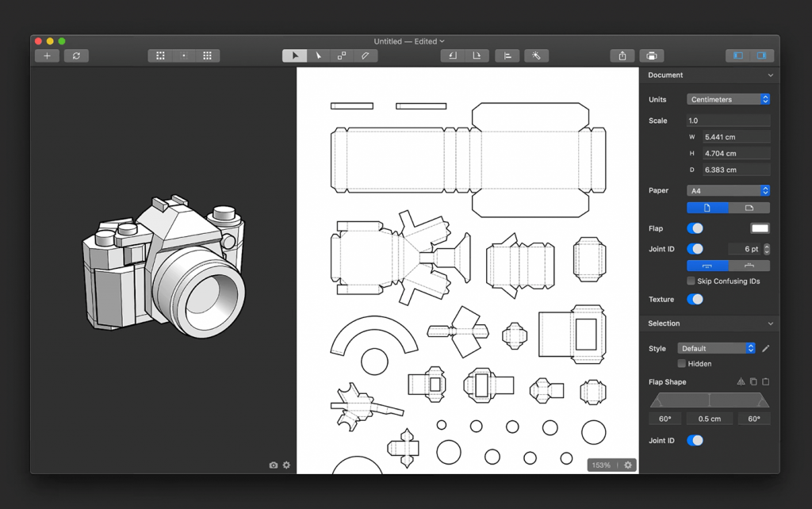This screenshot has height=509, width=812.
Task: Click the reload model icon
Action: click(x=77, y=56)
